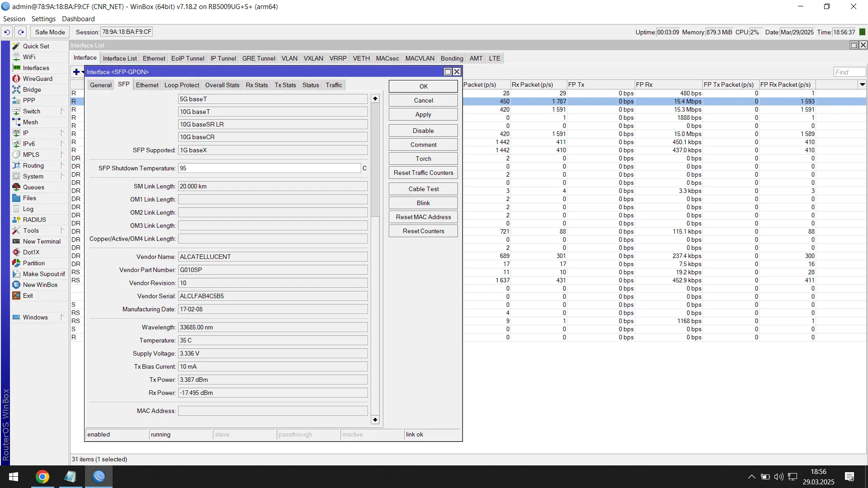The height and width of the screenshot is (488, 868).
Task: Switch to the WireGuard-adjacent VLAN tab
Action: click(289, 58)
